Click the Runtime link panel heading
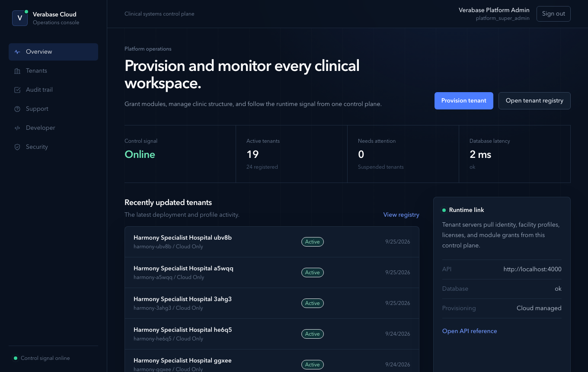Image resolution: width=588 pixels, height=372 pixels. click(467, 210)
